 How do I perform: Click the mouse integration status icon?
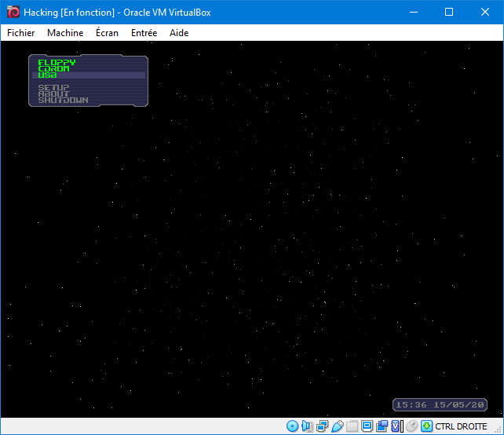[x=411, y=426]
